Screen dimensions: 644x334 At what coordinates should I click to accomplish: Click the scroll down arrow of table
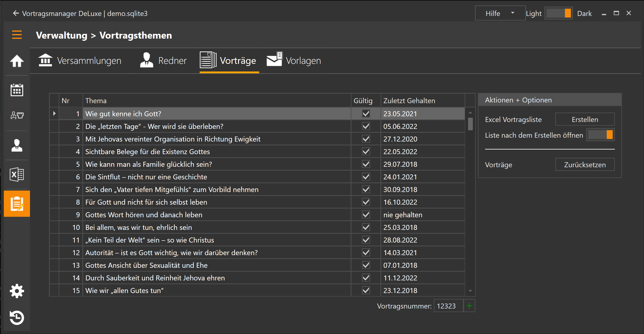(x=470, y=291)
